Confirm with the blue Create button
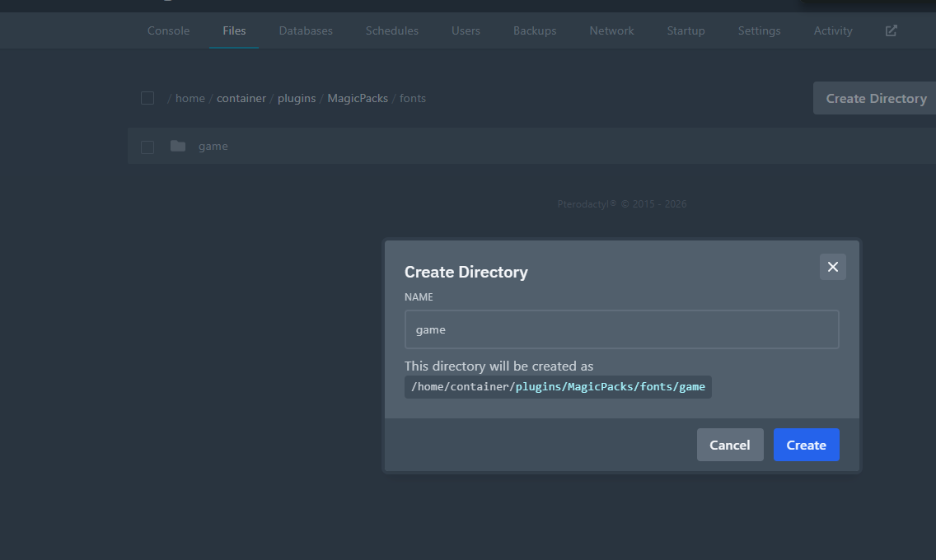Image resolution: width=936 pixels, height=560 pixels. 806,445
